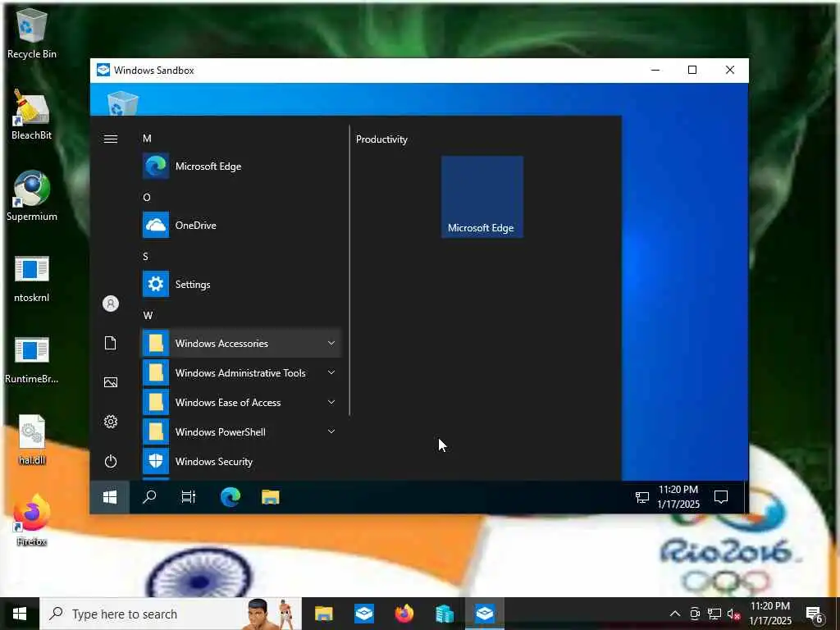This screenshot has height=630, width=840.
Task: Click the sandbox network tray icon
Action: 641,497
